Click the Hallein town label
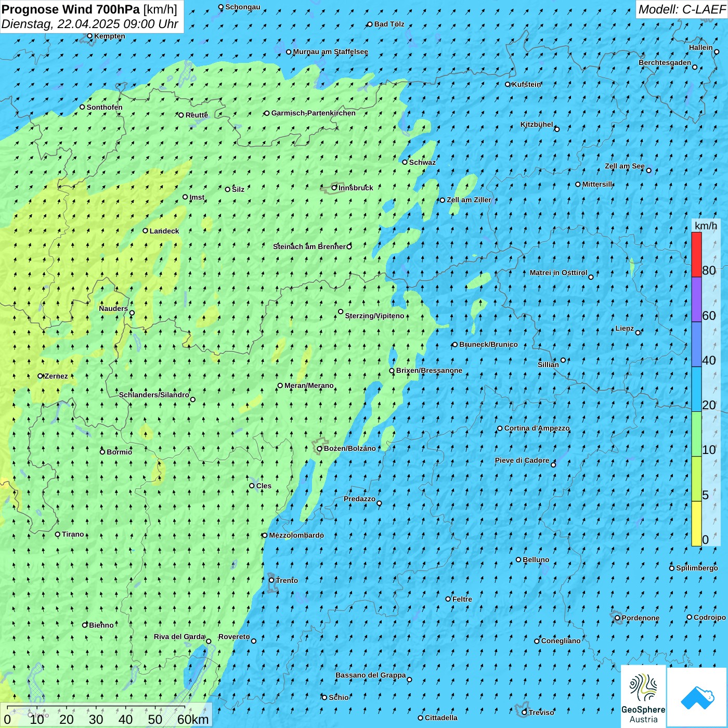 (x=700, y=47)
